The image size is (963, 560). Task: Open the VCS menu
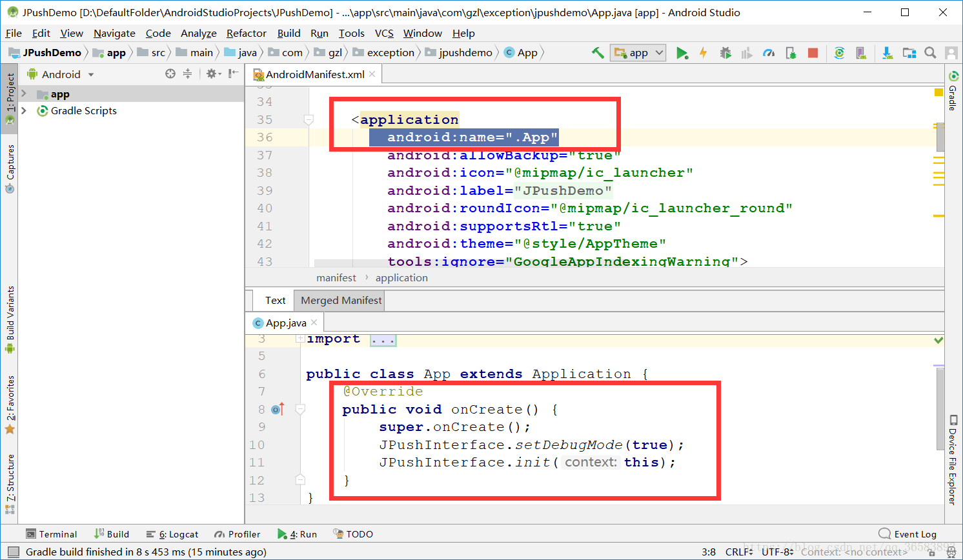coord(384,34)
